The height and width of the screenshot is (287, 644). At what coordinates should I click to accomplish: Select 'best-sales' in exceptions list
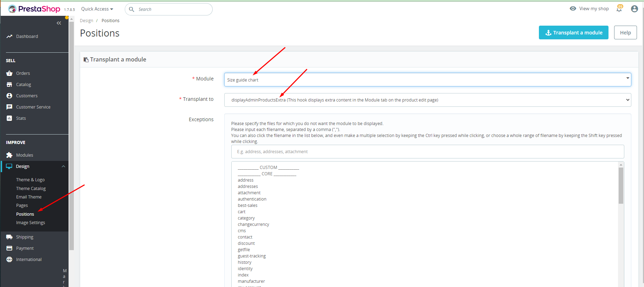click(x=247, y=206)
